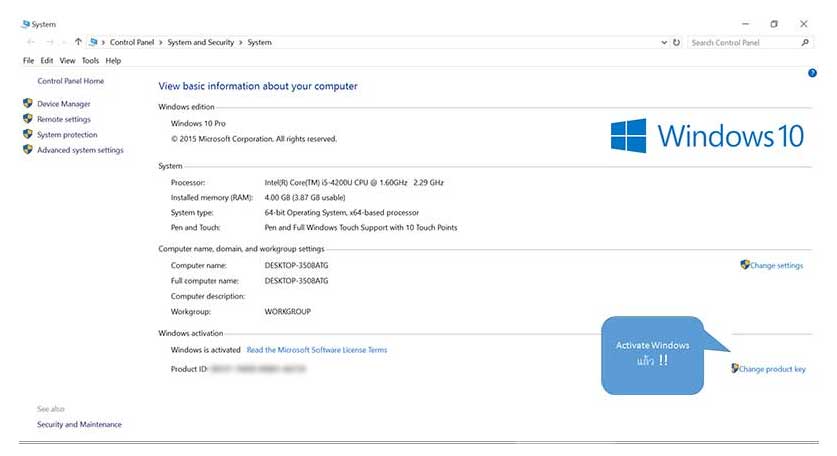Read the Microsoft Software License Terms
The image size is (837, 456).
[x=317, y=350]
